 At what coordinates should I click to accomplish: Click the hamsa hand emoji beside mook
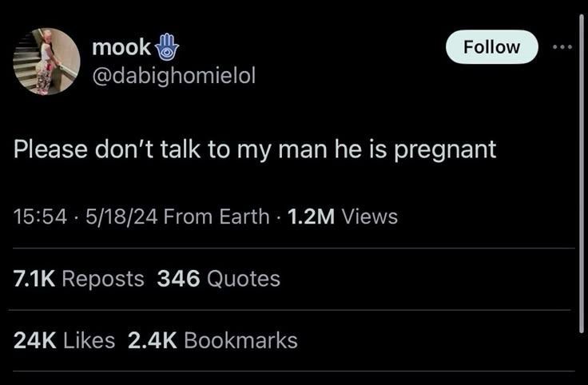(x=166, y=47)
